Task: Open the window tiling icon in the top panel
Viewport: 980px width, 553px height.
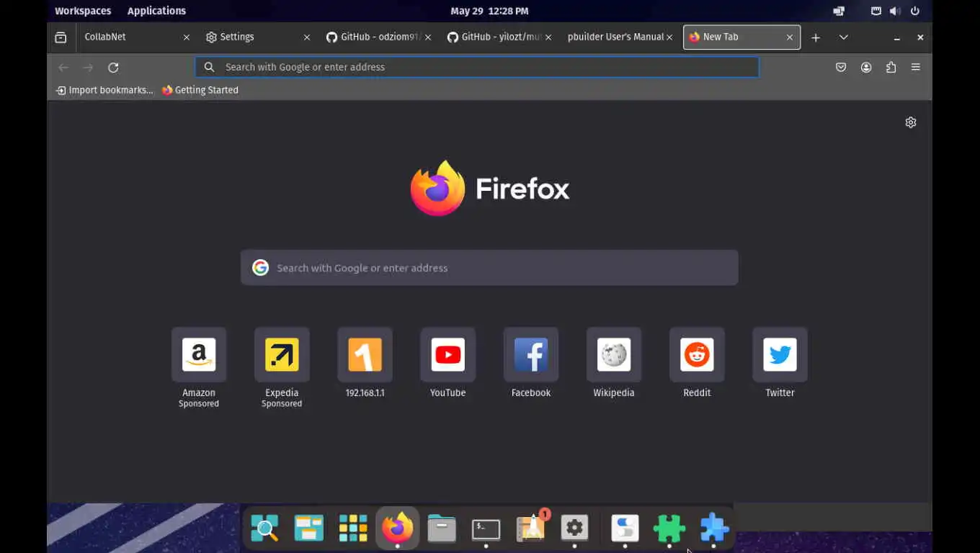Action: pos(839,11)
